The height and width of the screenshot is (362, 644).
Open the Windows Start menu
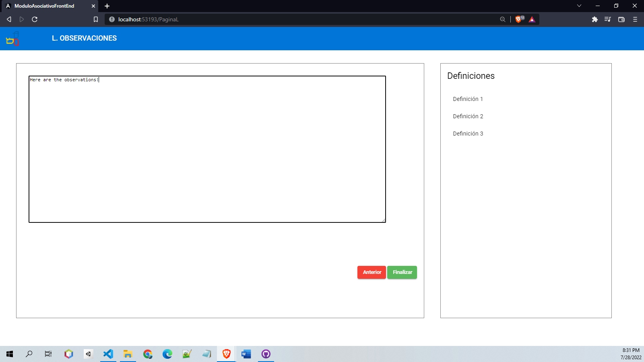[x=10, y=354]
